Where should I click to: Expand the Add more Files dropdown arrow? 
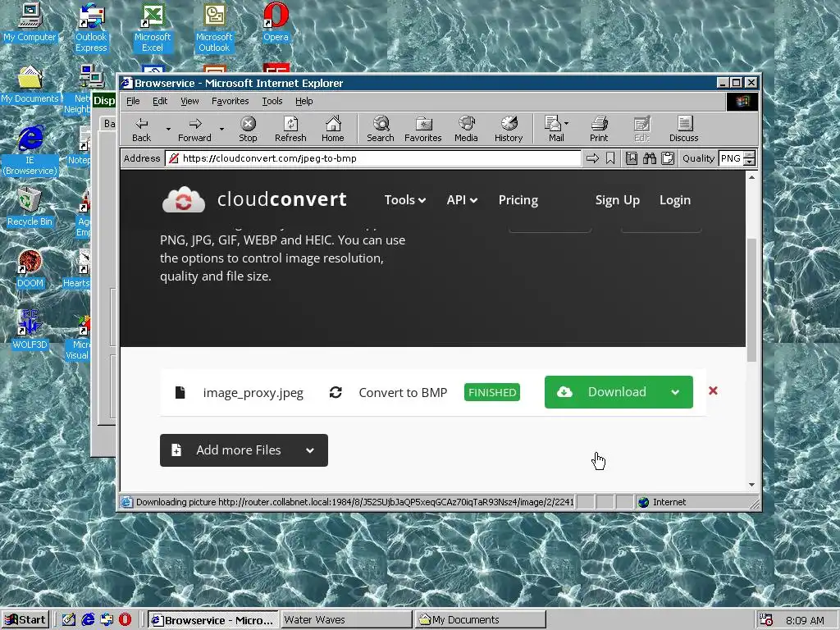(x=309, y=450)
